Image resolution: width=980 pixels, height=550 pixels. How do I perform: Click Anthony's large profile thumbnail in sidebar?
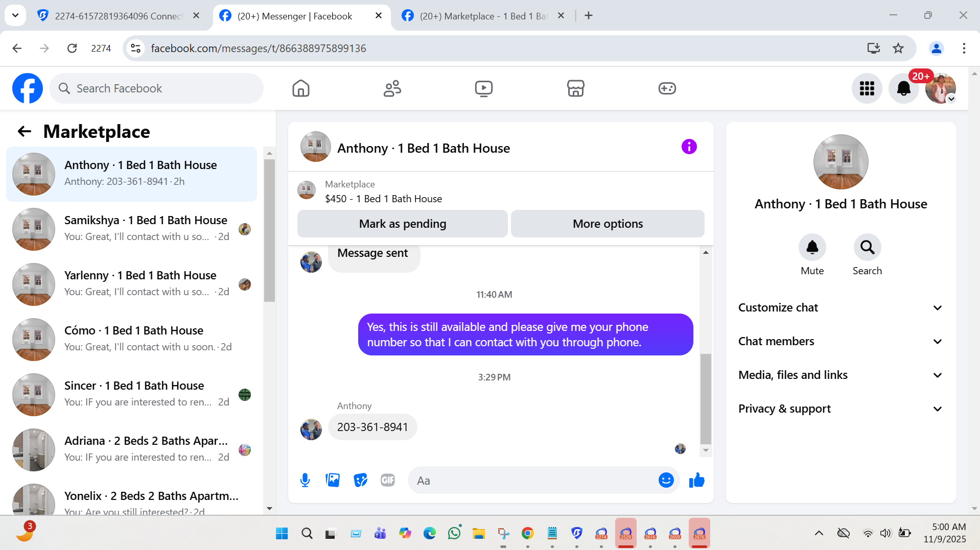841,162
